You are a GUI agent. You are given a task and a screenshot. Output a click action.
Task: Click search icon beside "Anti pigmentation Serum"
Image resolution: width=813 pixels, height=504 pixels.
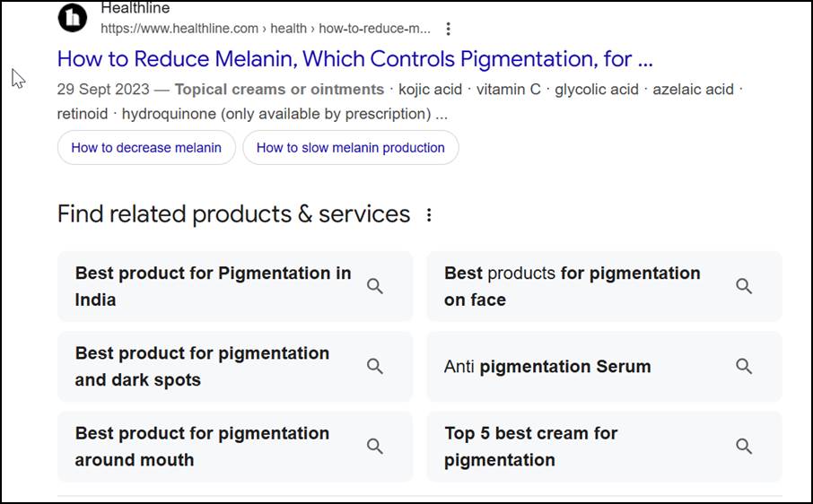click(744, 366)
